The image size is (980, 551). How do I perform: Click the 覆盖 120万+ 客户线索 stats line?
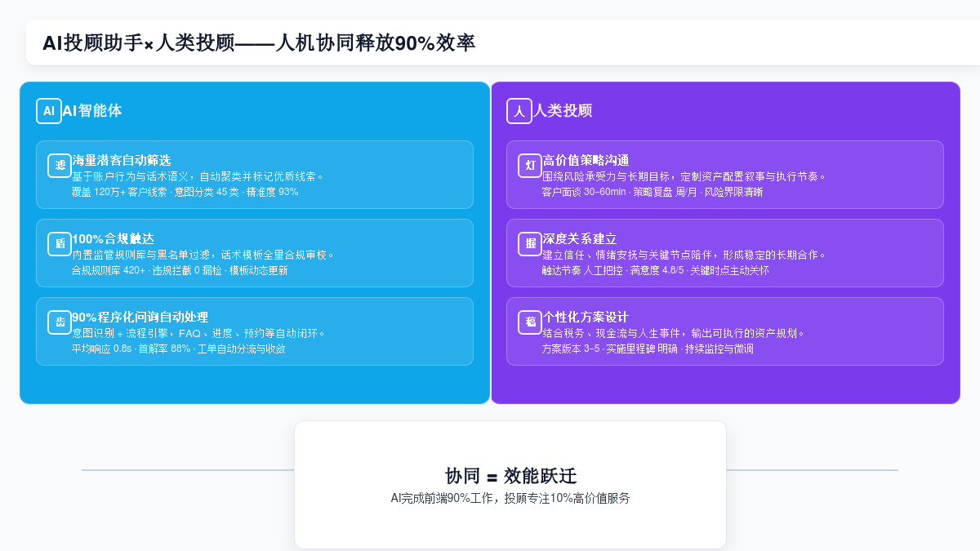click(x=185, y=192)
